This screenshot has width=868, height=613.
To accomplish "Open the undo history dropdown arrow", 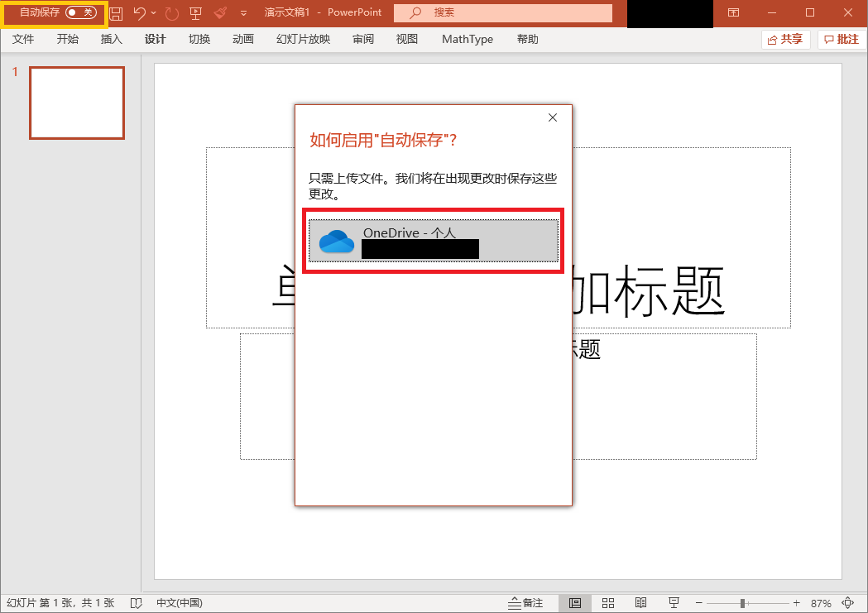I will click(x=153, y=13).
